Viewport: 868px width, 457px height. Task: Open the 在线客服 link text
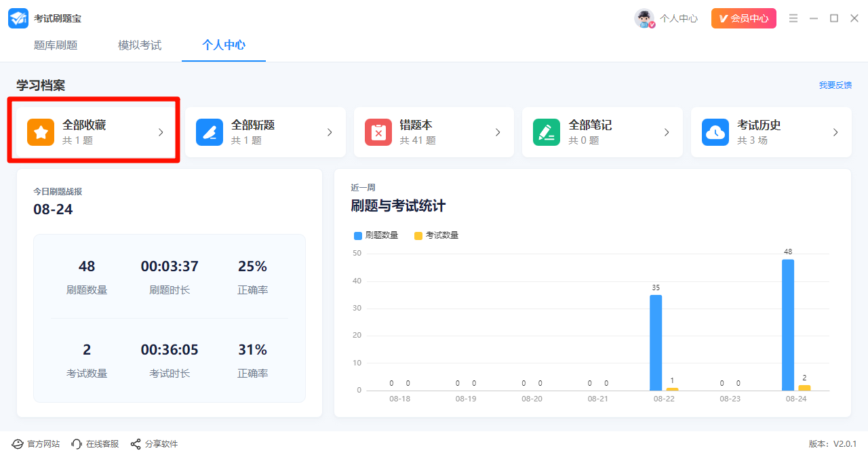tap(102, 444)
